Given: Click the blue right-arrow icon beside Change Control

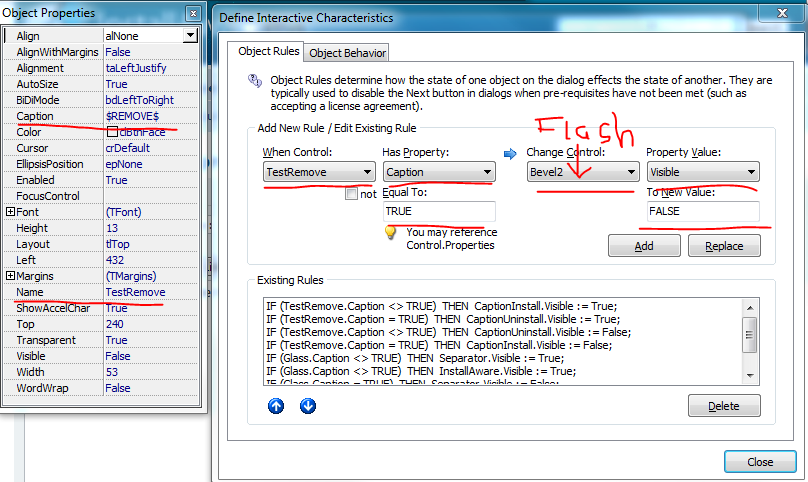Looking at the screenshot, I should pyautogui.click(x=510, y=154).
